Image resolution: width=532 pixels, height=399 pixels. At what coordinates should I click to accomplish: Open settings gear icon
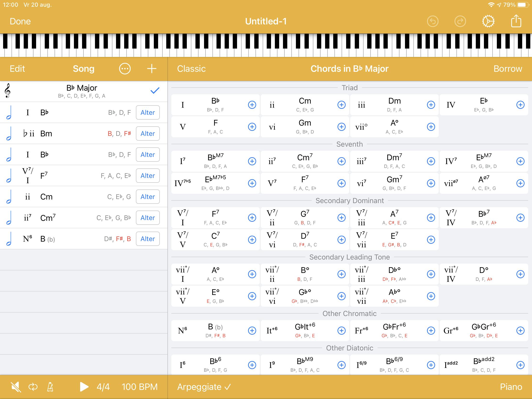(488, 21)
